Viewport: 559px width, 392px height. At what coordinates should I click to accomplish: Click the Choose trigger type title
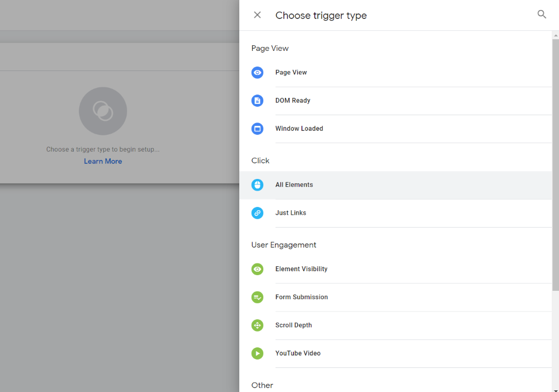321,15
